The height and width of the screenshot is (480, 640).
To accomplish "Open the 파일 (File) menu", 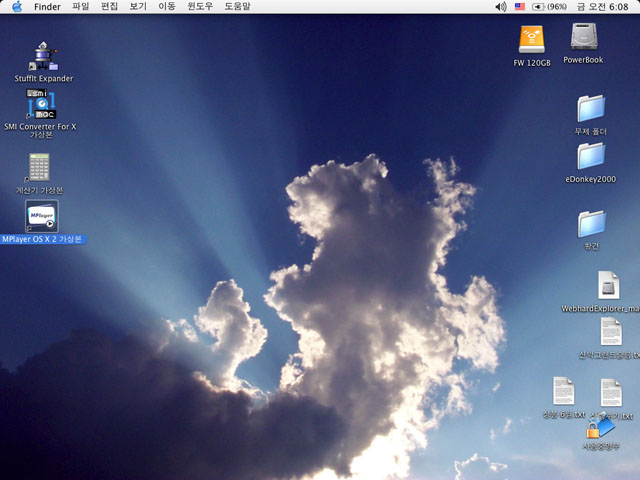I will click(x=81, y=7).
